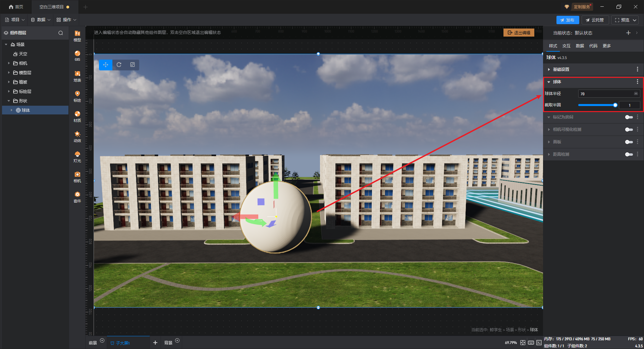
Task: Turn on the 距离检测 switch
Action: click(629, 154)
